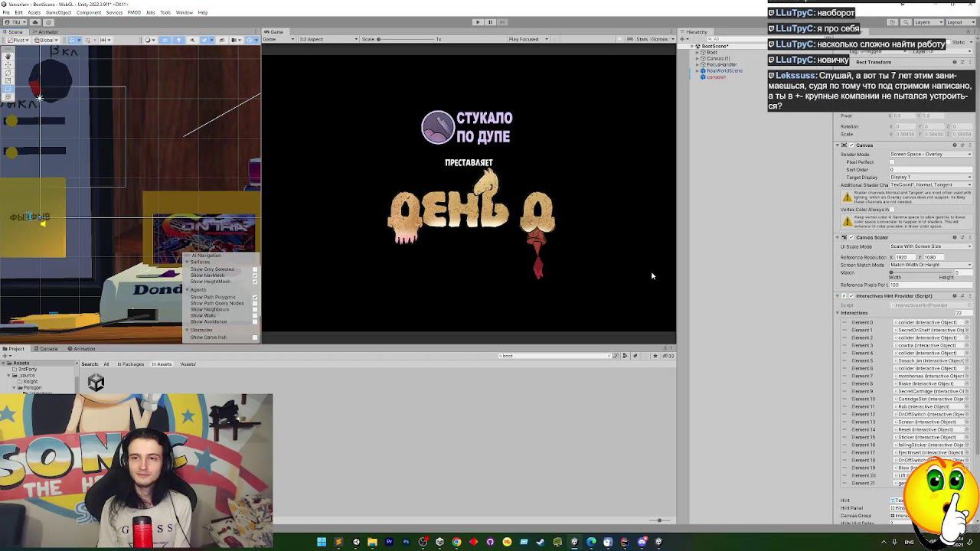Toggle the Canvas Scaler enabled checkbox
980x551 pixels.
(x=851, y=237)
